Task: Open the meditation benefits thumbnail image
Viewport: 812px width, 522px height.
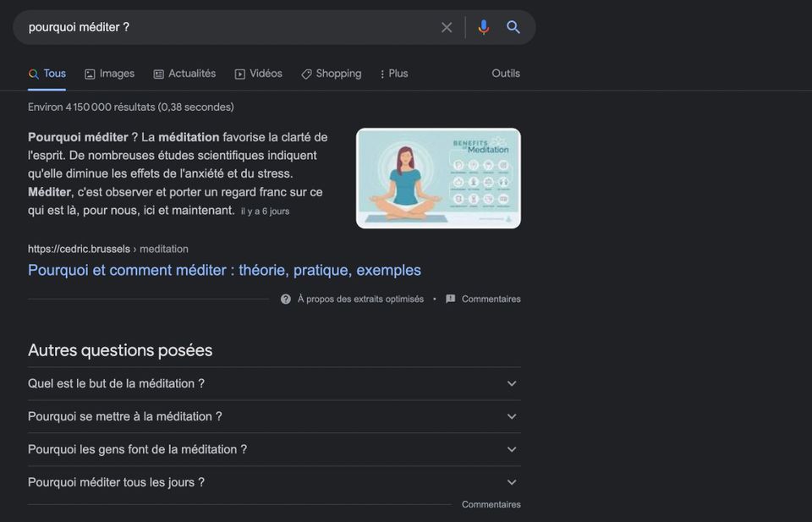Action: point(437,178)
